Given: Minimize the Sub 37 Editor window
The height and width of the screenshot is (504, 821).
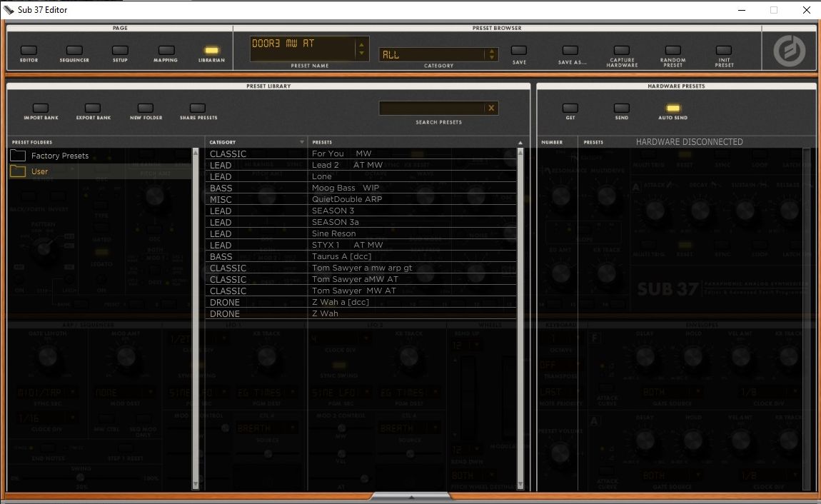Looking at the screenshot, I should pyautogui.click(x=742, y=10).
